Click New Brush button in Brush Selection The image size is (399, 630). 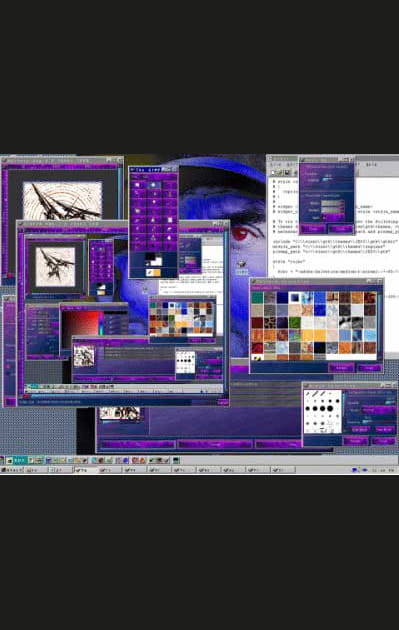pos(385,430)
